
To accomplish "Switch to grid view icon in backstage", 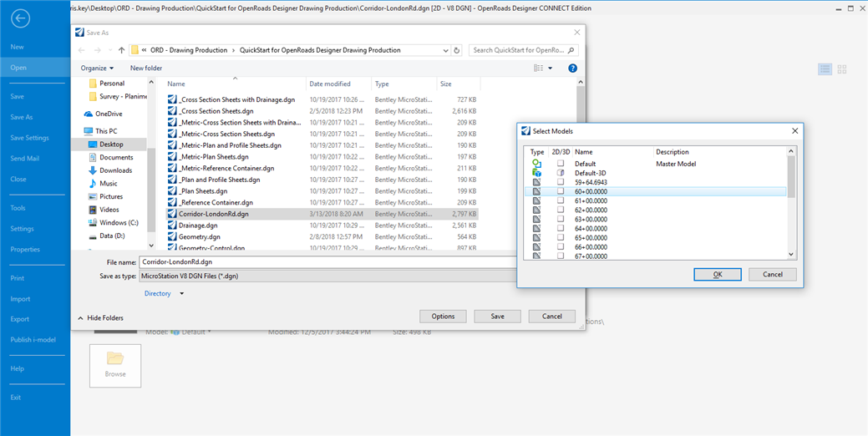I will point(842,69).
